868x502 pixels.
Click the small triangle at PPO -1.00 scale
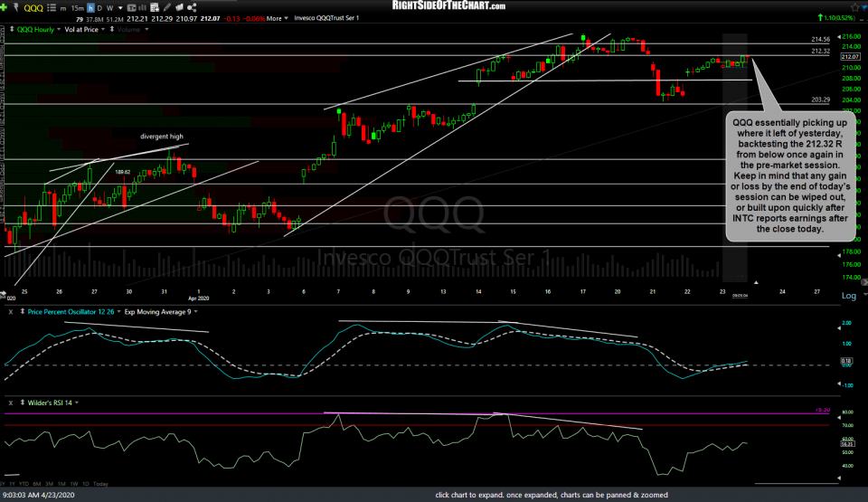[839, 384]
